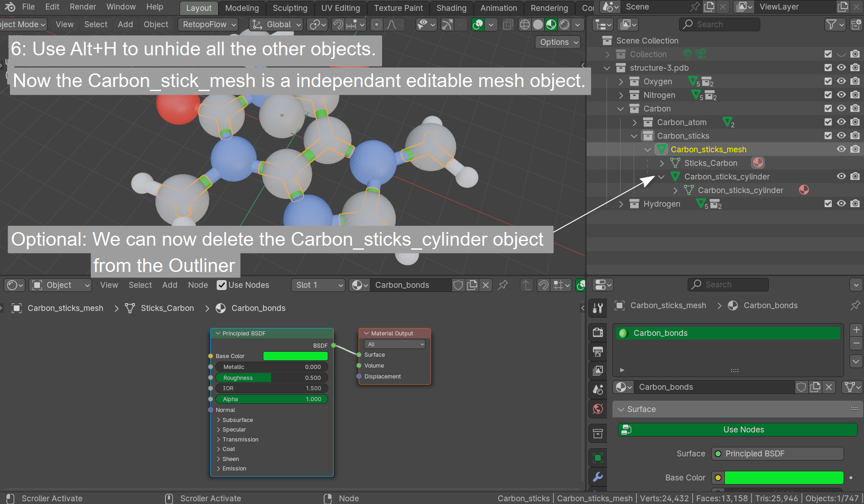Pin the Properties editor context

click(855, 305)
